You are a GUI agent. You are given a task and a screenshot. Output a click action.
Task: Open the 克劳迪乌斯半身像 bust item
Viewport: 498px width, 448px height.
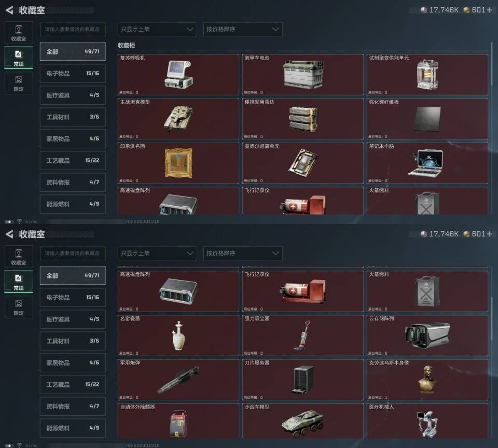pos(427,380)
